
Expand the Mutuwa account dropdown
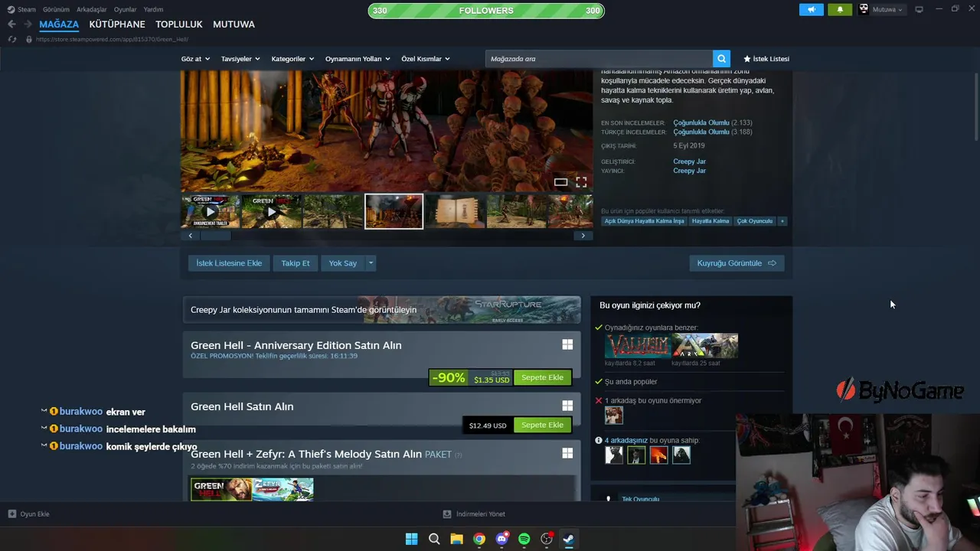coord(887,9)
